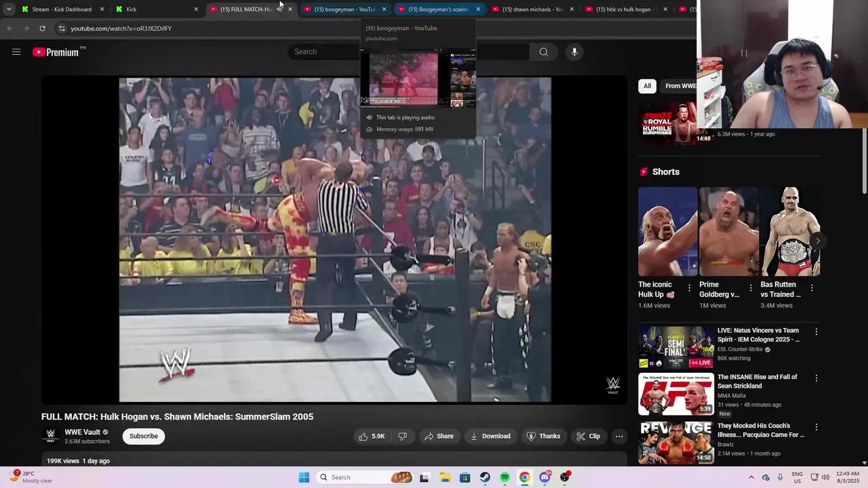Open options for Pacquiao video
This screenshot has height=488, width=868.
tap(816, 427)
